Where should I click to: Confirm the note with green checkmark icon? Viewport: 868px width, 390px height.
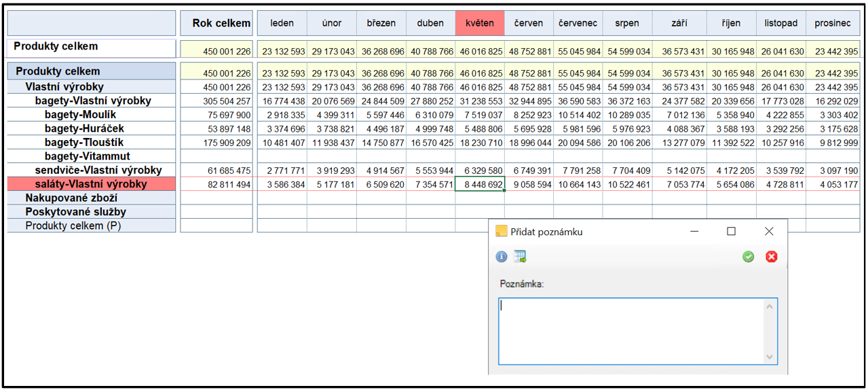coord(748,257)
